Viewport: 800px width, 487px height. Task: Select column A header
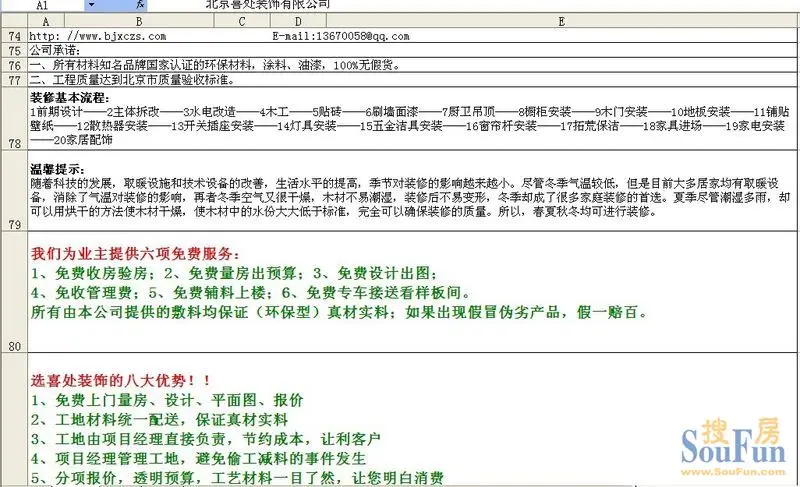point(48,21)
